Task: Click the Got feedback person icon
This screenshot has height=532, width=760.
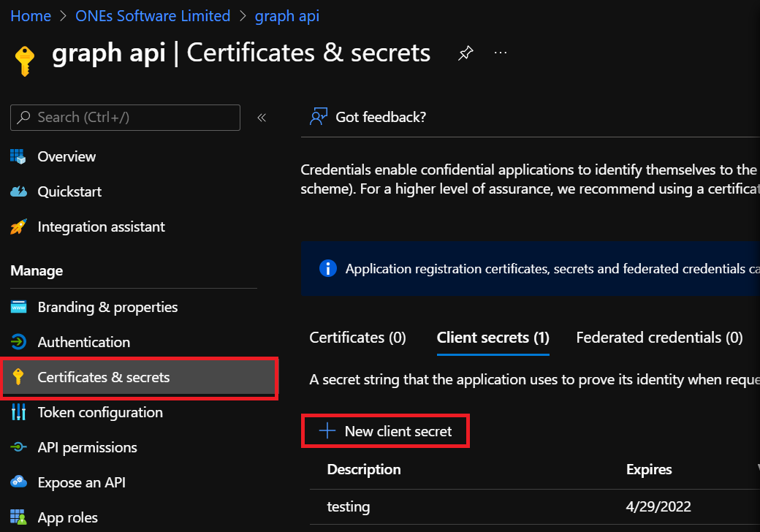Action: coord(318,117)
